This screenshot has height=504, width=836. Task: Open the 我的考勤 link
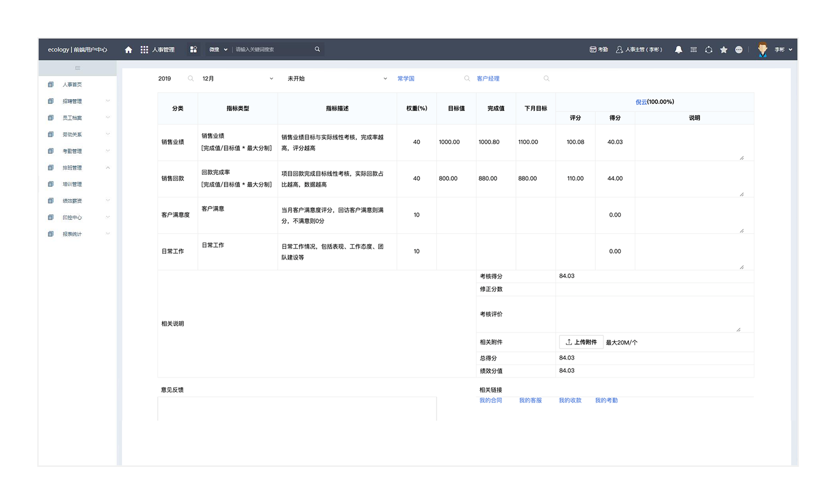tap(606, 400)
